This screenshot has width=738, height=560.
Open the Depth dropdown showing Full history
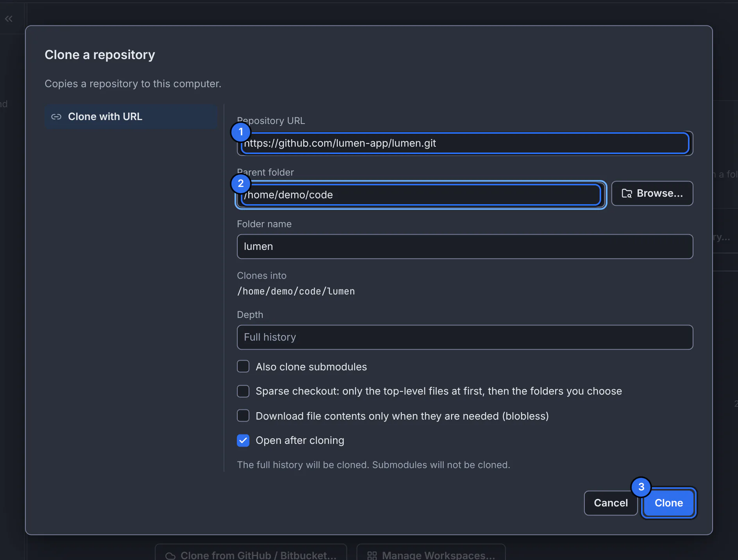(465, 337)
